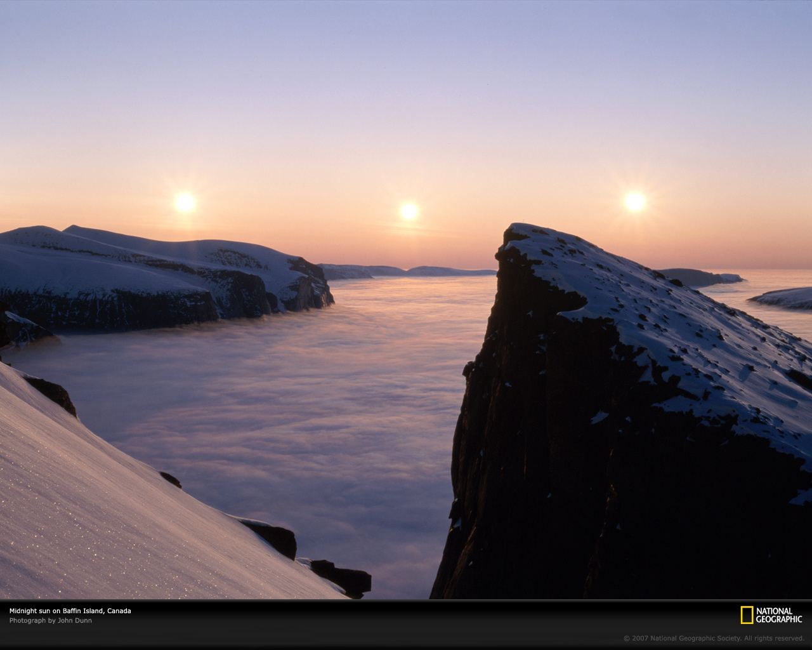The height and width of the screenshot is (650, 812).
Task: Click the 2007 National Geographic Society copyright notice
Action: [x=714, y=639]
